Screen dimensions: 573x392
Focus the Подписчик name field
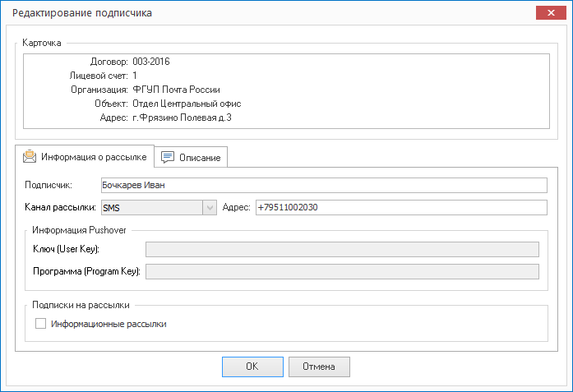coord(324,185)
